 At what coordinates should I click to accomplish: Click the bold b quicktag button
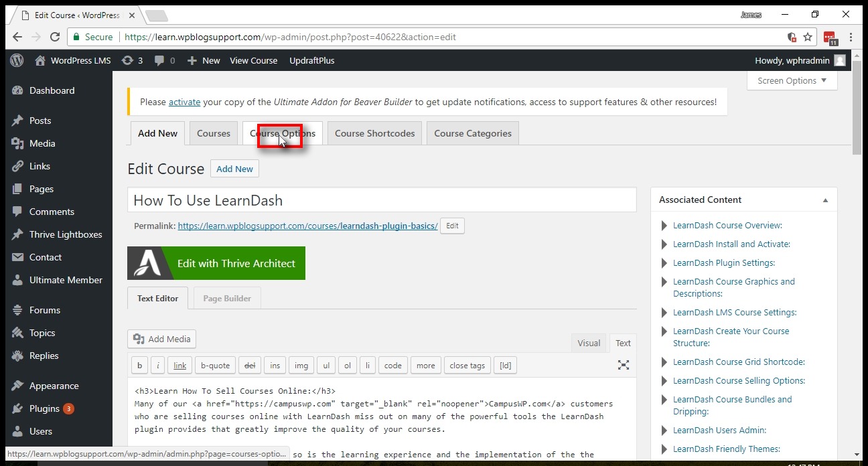click(139, 365)
